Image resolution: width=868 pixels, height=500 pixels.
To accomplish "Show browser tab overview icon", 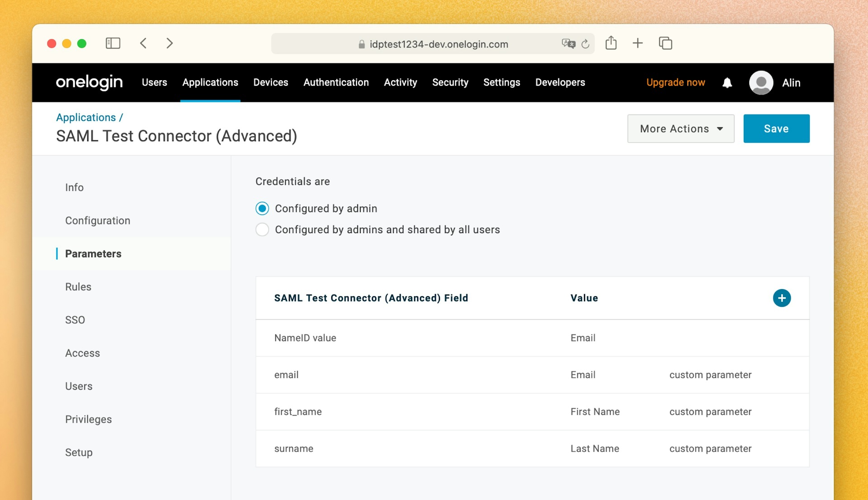I will tap(665, 43).
